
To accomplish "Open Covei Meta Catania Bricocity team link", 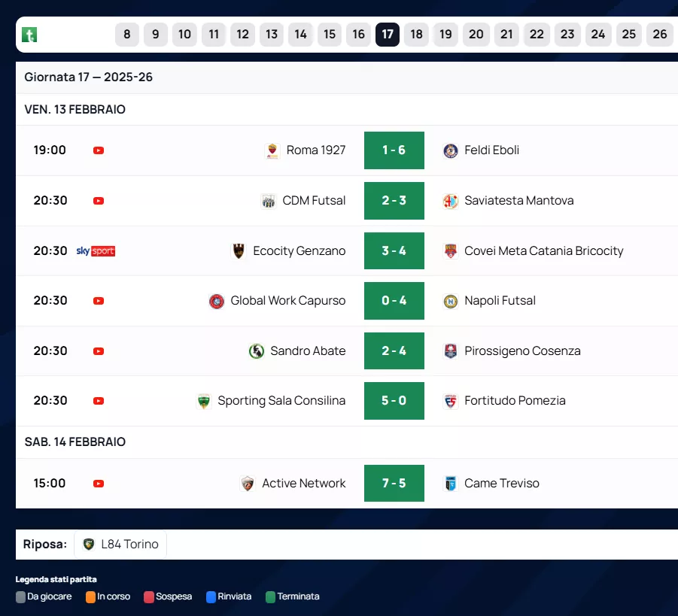I will click(543, 251).
